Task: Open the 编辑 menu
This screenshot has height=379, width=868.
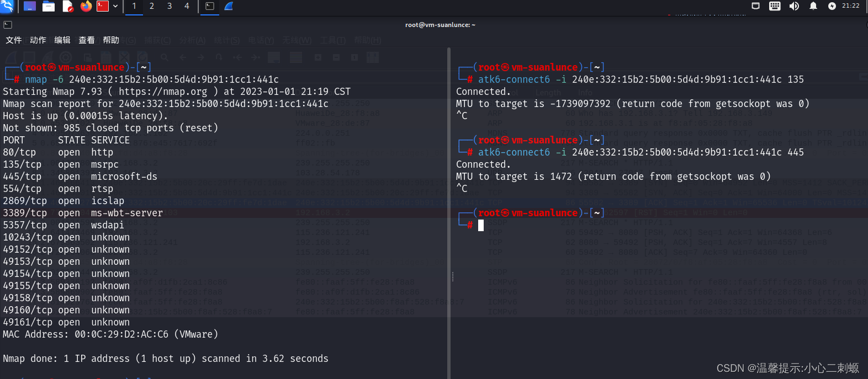Action: click(x=62, y=40)
